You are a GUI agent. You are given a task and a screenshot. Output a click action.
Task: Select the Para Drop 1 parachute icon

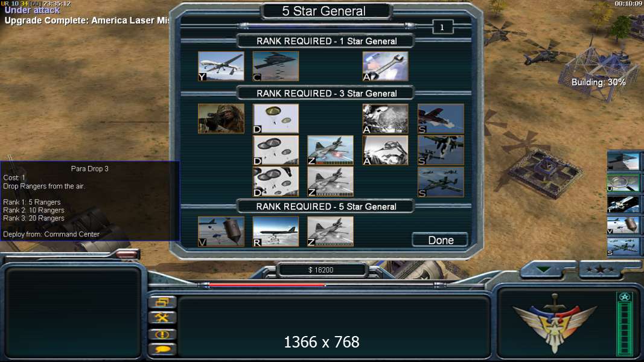[x=276, y=119]
